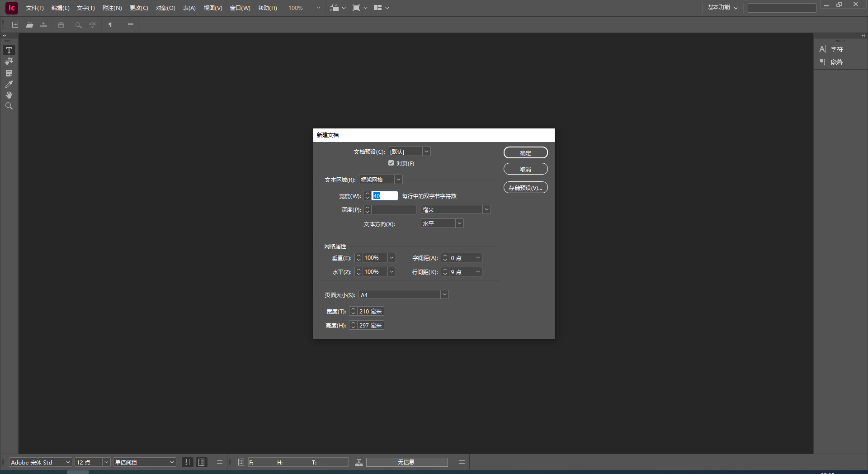Image resolution: width=868 pixels, height=474 pixels.
Task: Click the page 高度(H) stepper arrows
Action: click(x=353, y=325)
